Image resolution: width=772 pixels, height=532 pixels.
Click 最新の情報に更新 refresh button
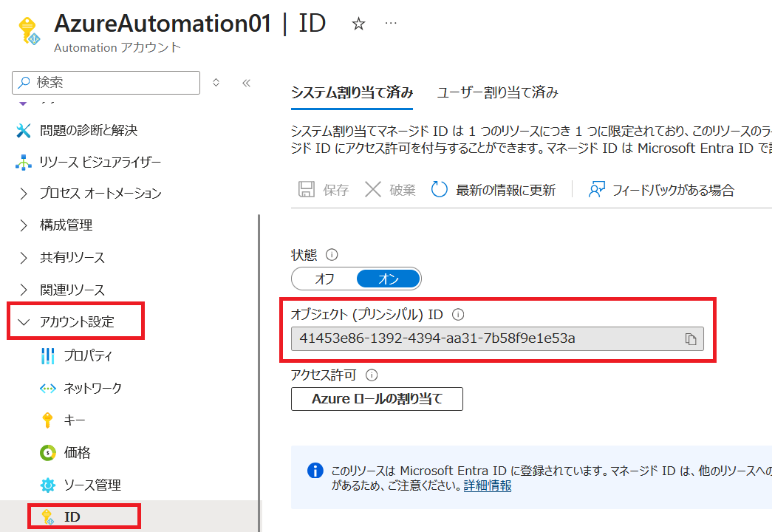click(x=493, y=190)
